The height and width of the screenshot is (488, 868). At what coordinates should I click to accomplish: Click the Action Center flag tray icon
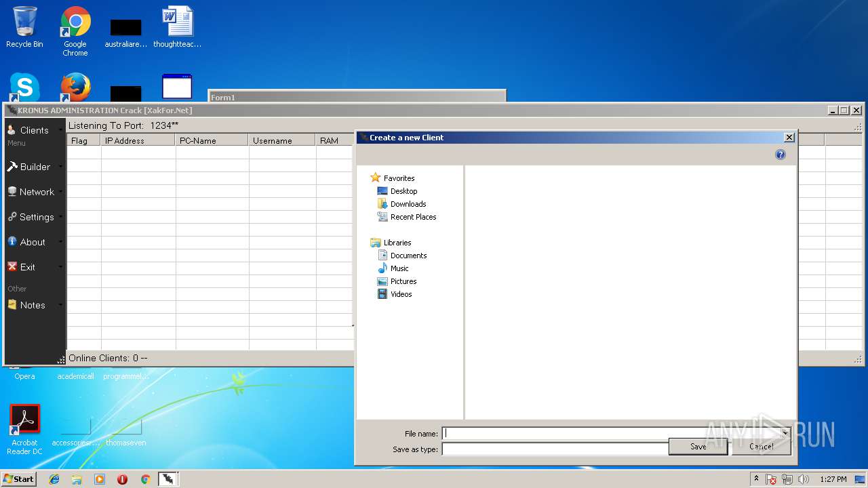coord(771,479)
